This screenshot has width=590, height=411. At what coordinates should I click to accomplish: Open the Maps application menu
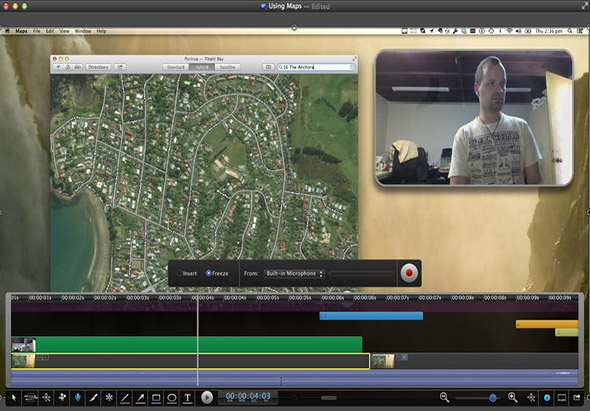pos(21,31)
